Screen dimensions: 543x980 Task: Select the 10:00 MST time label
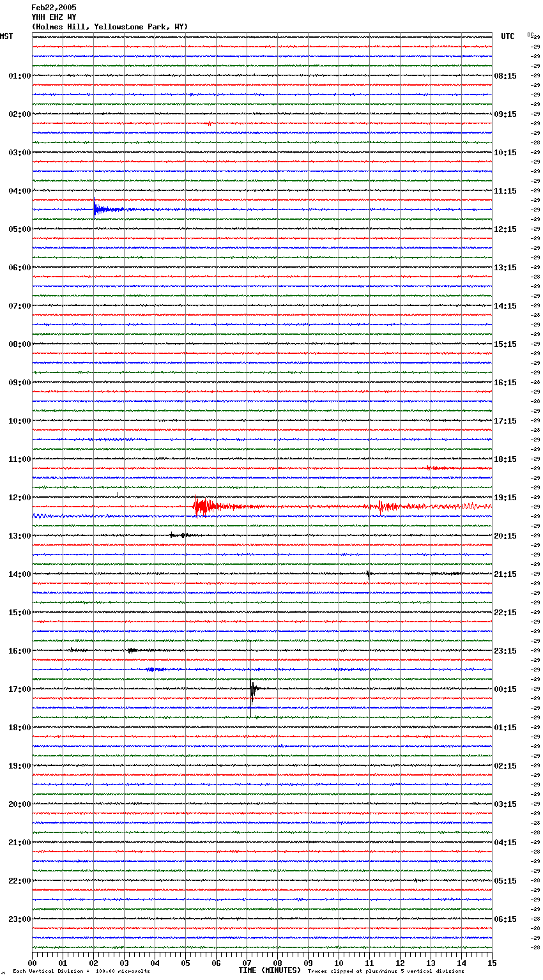[20, 421]
